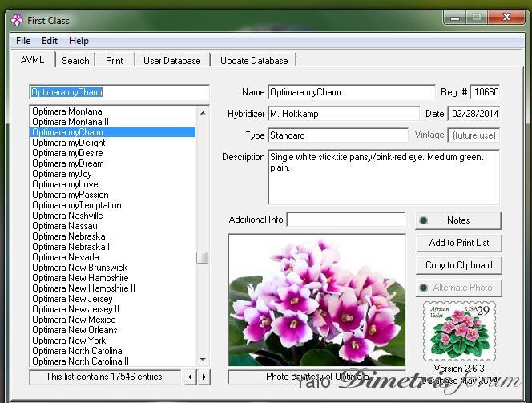The height and width of the screenshot is (403, 532).
Task: Select Optimara Nevada in list
Action: point(113,257)
